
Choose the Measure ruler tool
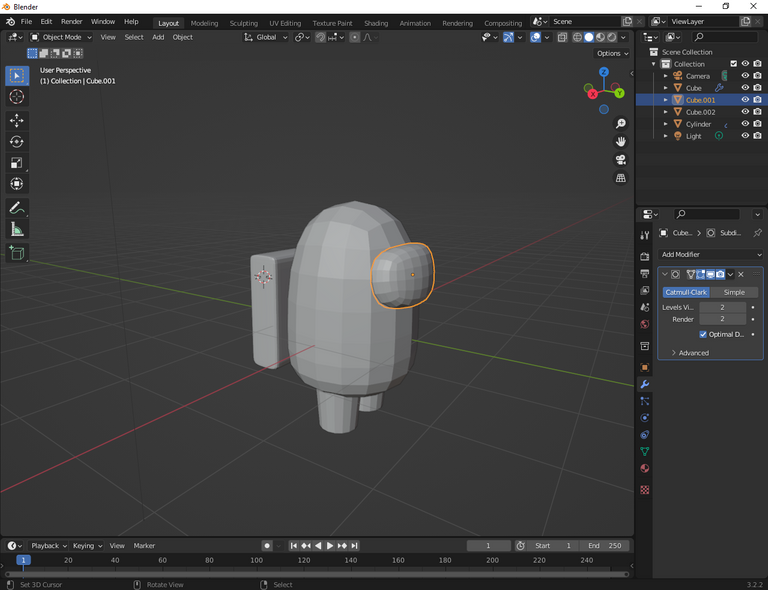tap(17, 229)
